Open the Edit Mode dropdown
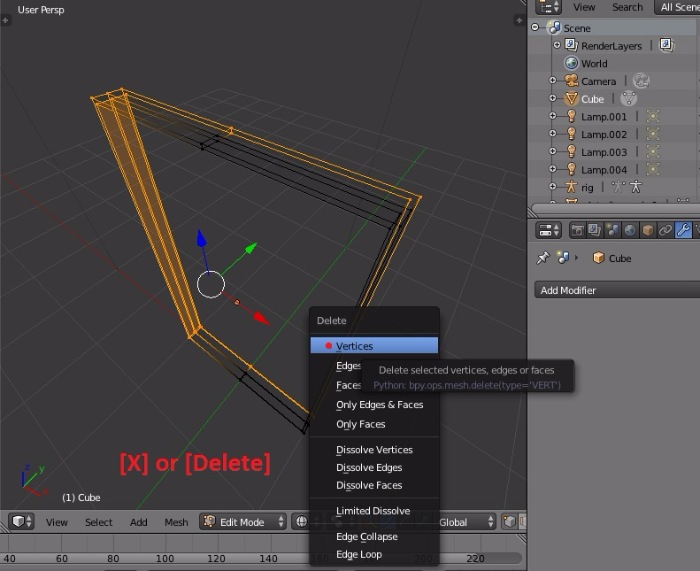 click(x=243, y=522)
